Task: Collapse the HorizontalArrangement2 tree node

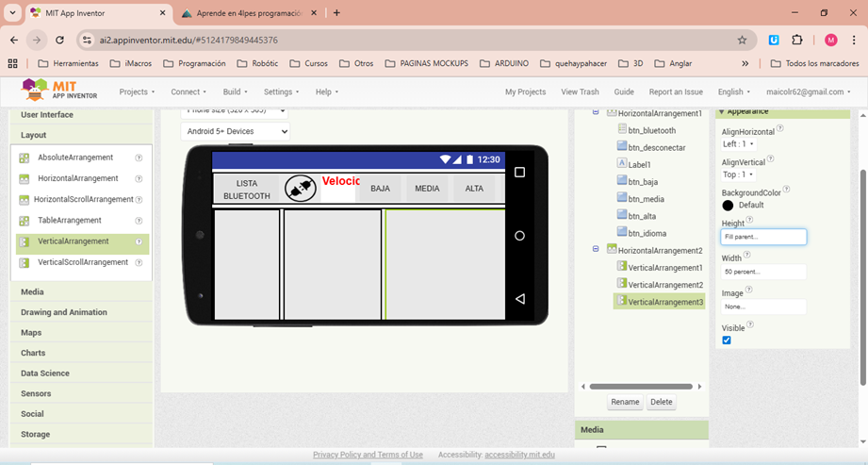Action: pos(597,250)
